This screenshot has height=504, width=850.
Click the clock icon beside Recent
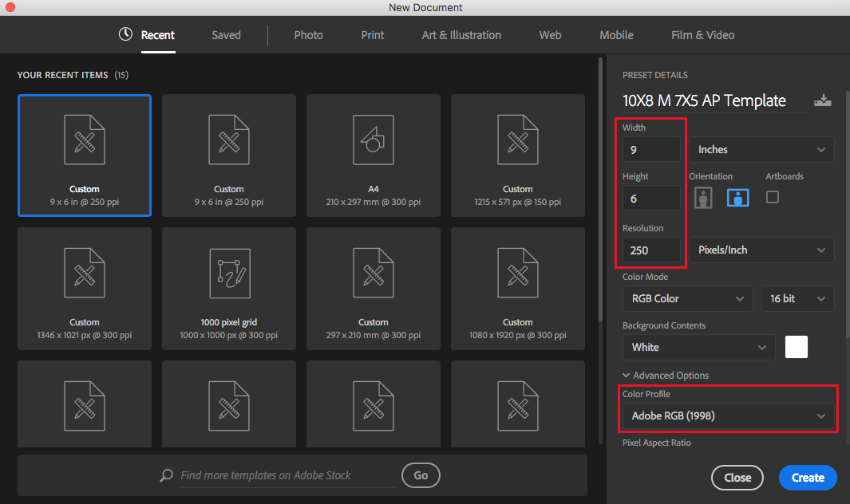tap(125, 34)
